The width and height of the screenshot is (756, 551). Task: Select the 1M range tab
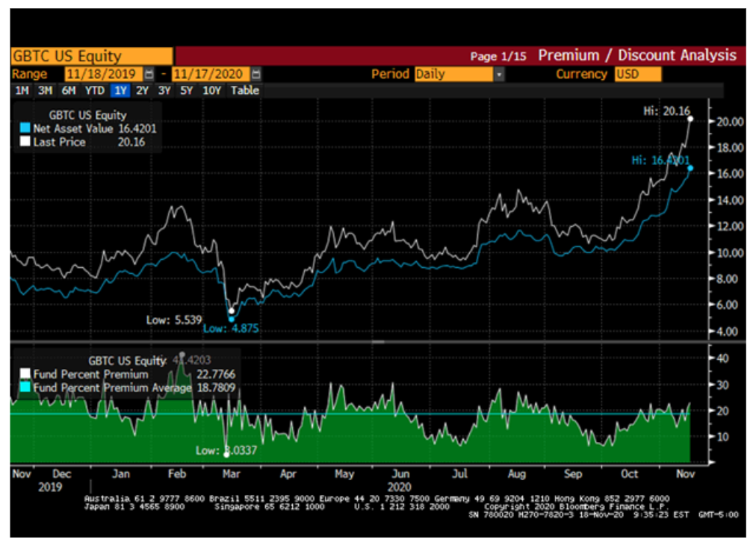pos(22,90)
